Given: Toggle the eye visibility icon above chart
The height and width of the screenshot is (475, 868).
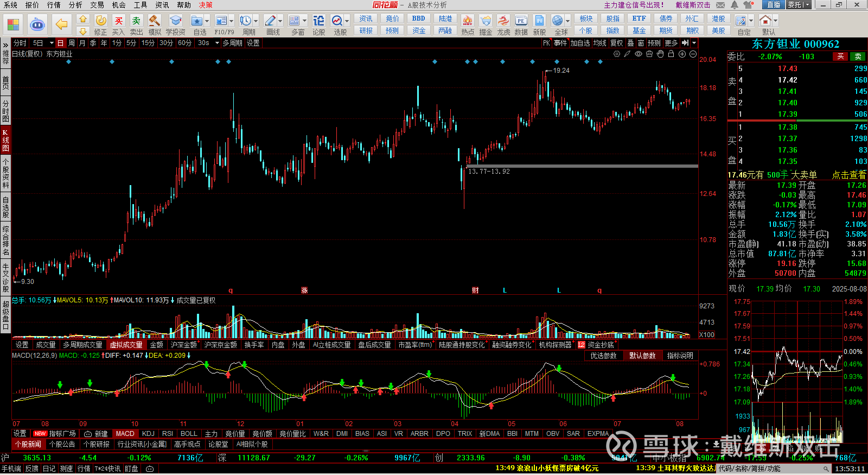Looking at the screenshot, I should (x=639, y=54).
